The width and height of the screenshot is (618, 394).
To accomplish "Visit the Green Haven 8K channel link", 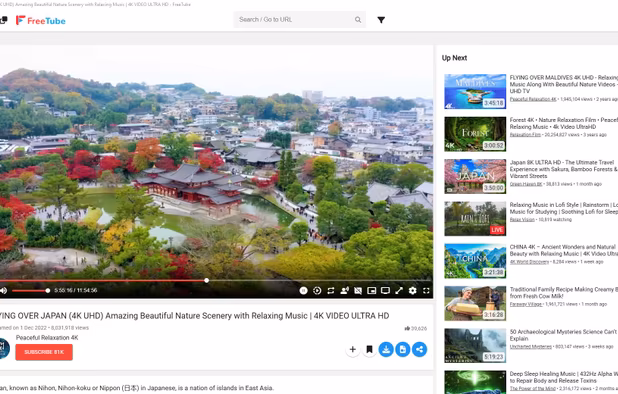I will (x=526, y=184).
